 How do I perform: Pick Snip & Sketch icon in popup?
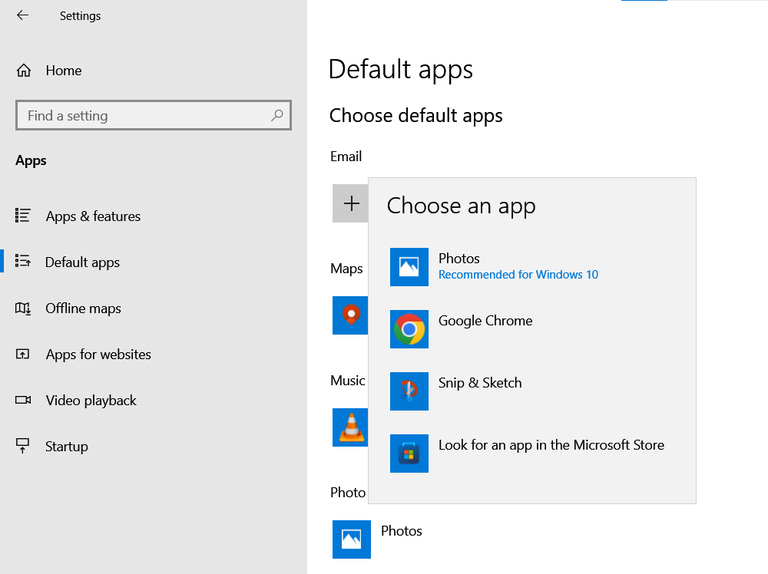(x=409, y=391)
